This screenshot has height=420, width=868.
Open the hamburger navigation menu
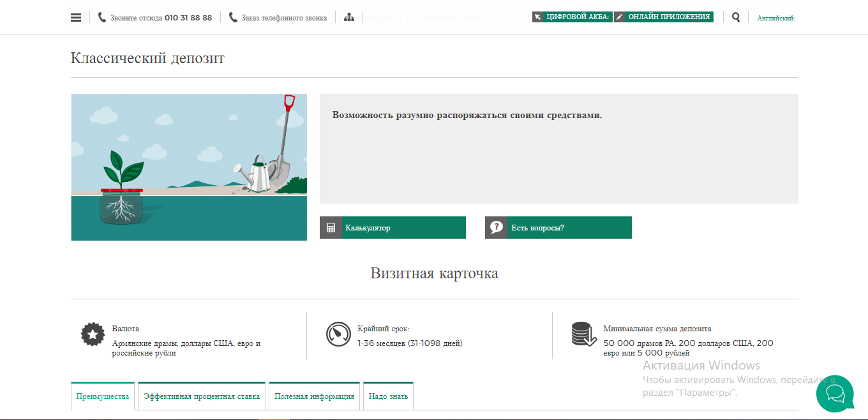76,17
